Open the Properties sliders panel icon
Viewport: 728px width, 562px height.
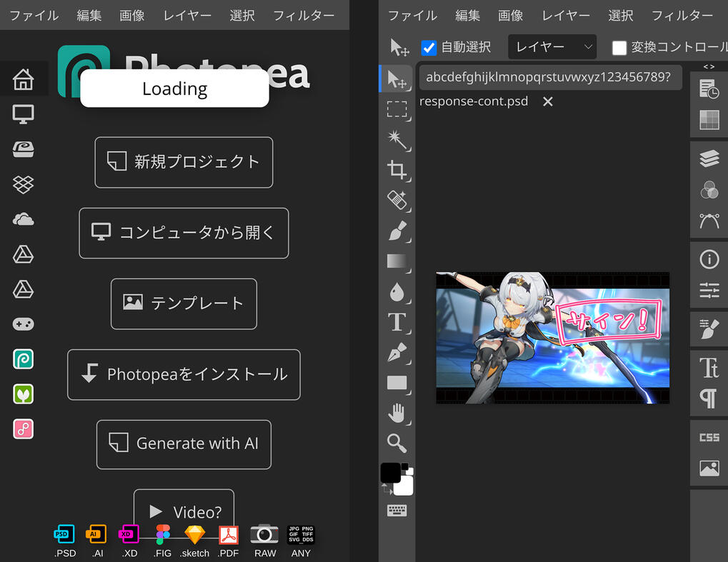pyautogui.click(x=709, y=290)
